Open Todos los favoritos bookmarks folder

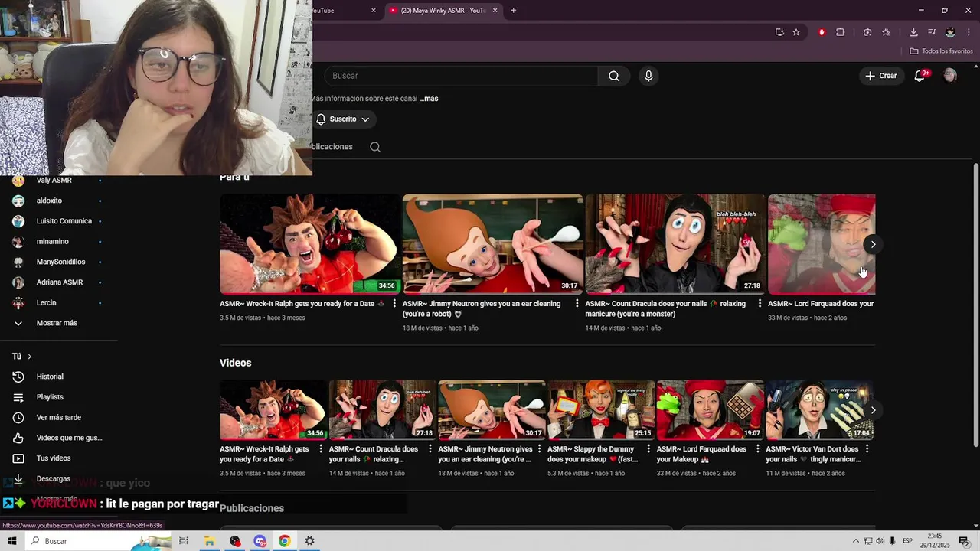coord(941,51)
